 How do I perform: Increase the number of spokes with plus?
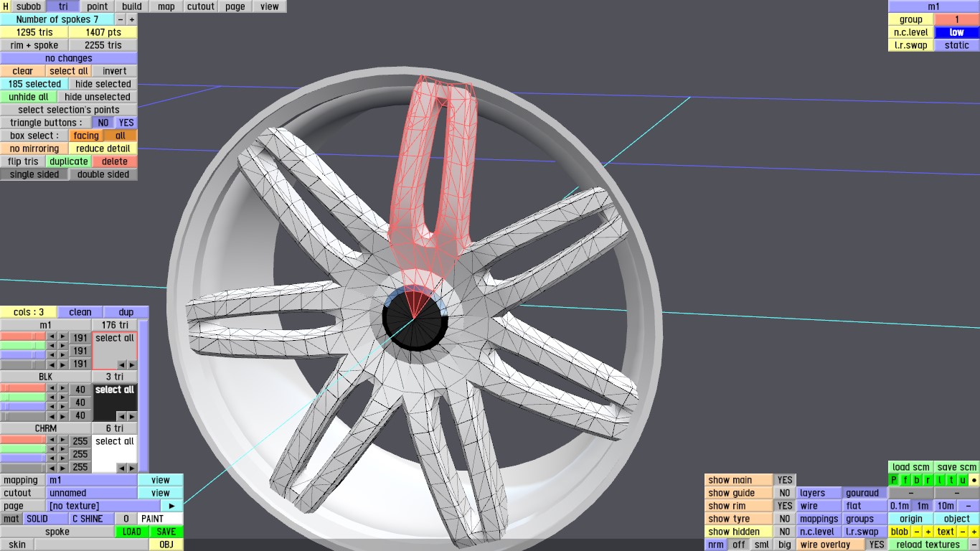tap(131, 19)
